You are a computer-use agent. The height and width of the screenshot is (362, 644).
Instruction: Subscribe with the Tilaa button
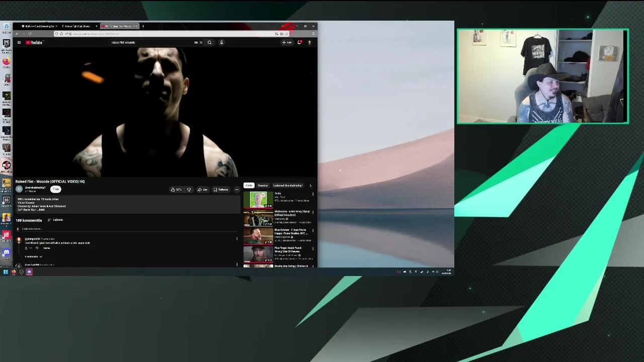(x=55, y=189)
